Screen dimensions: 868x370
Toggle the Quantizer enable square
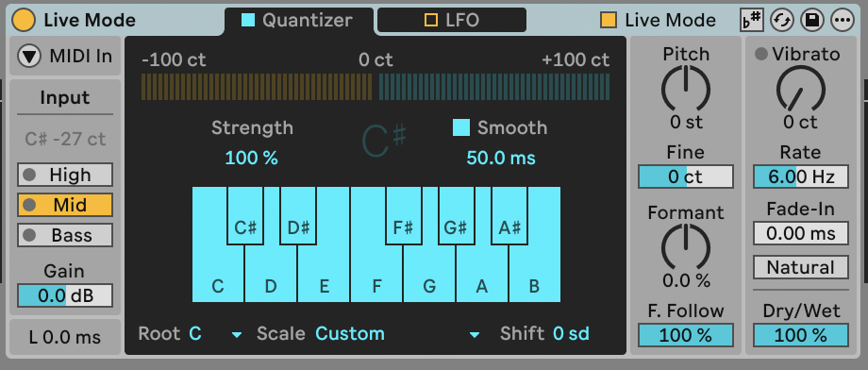point(248,21)
